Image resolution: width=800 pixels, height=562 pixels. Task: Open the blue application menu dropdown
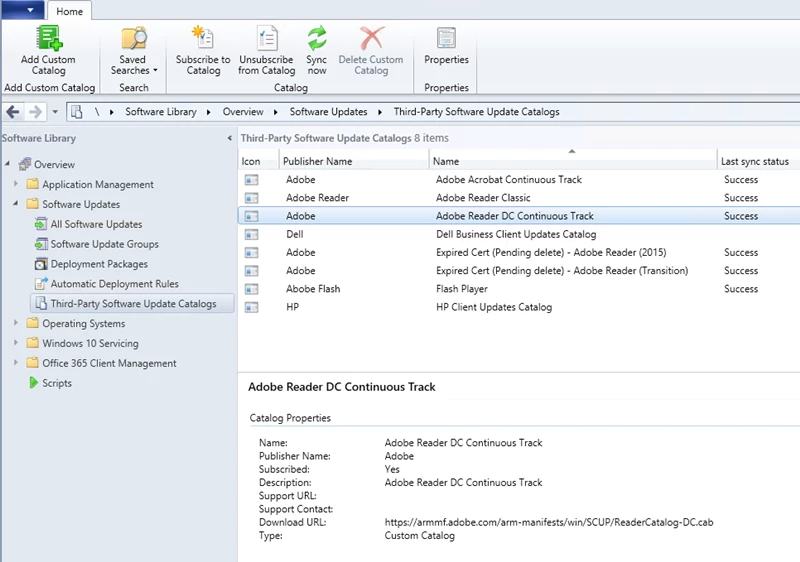tap(23, 10)
